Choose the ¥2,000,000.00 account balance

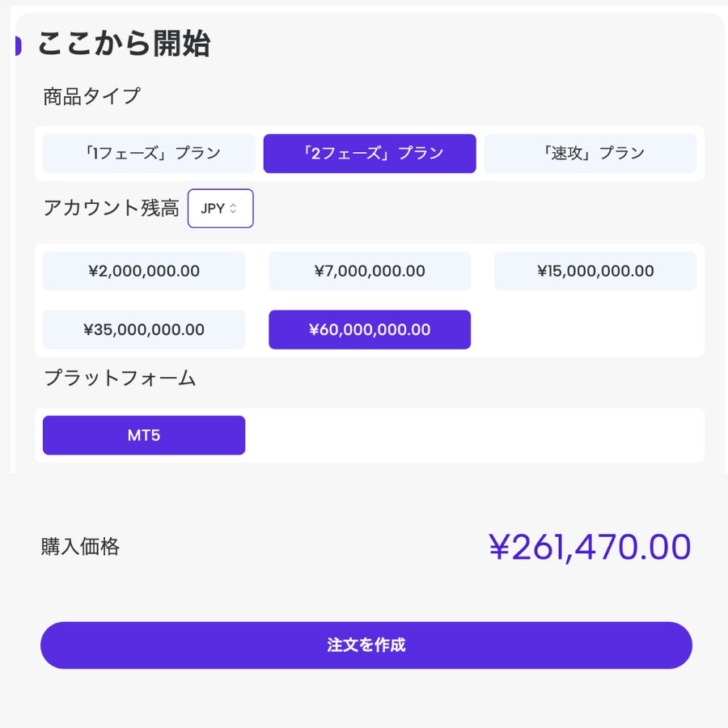point(144,271)
